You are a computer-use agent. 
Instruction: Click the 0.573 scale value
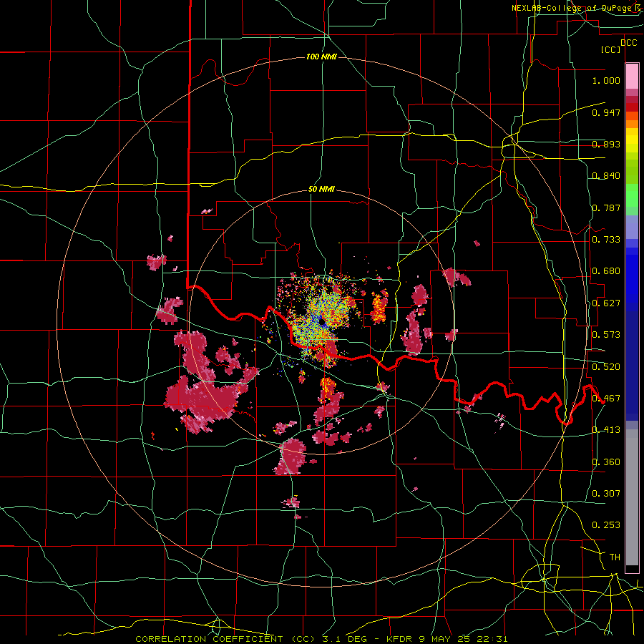click(x=606, y=335)
